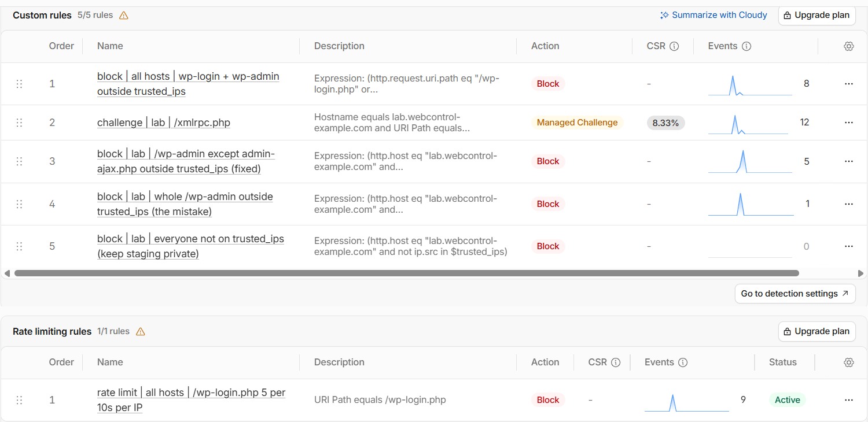Screen dimensions: 868x422
Task: Click the Managed Challenge action badge
Action: point(577,123)
